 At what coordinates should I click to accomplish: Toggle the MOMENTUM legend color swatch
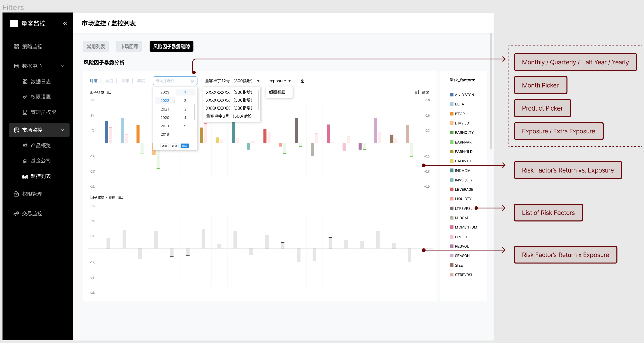(x=452, y=227)
